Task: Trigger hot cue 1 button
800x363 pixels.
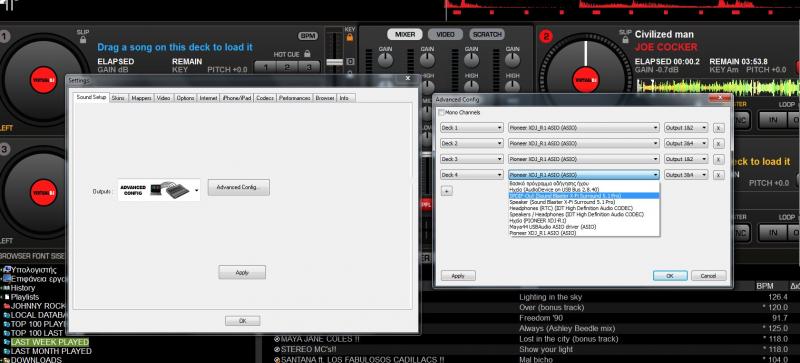Action: pos(265,67)
